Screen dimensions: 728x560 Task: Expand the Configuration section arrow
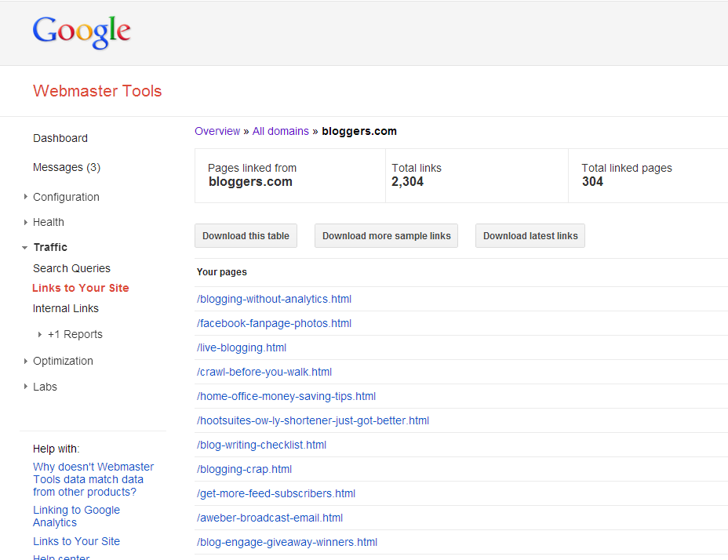click(x=26, y=197)
